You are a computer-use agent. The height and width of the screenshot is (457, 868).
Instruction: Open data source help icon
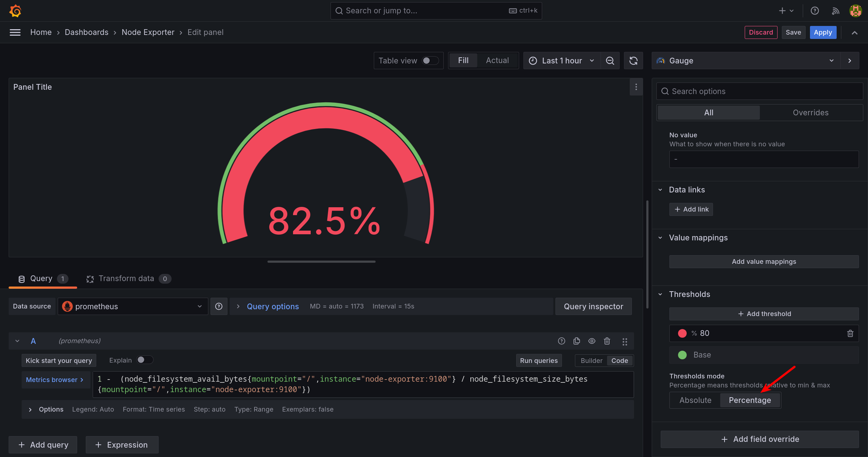pyautogui.click(x=219, y=306)
